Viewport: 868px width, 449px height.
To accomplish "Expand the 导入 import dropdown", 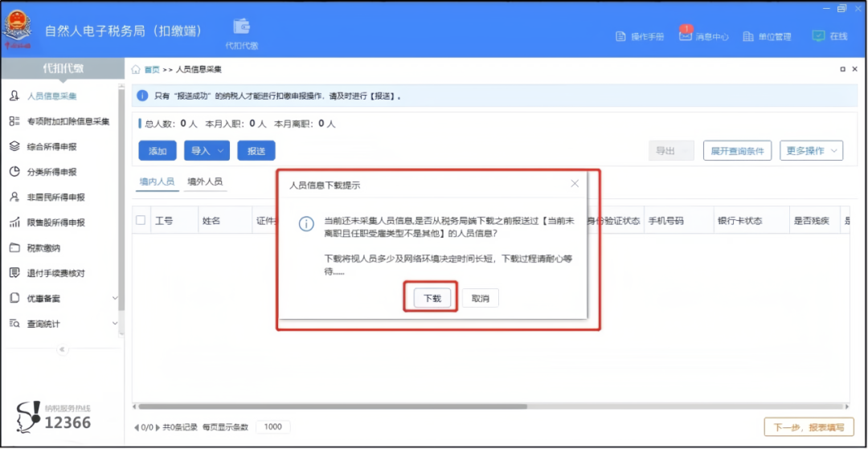I will coord(207,151).
